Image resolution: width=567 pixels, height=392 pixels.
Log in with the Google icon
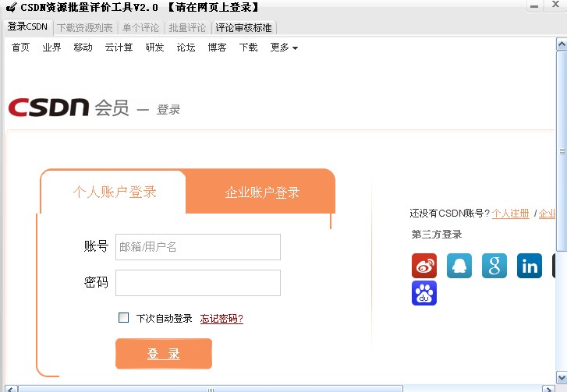pyautogui.click(x=494, y=266)
